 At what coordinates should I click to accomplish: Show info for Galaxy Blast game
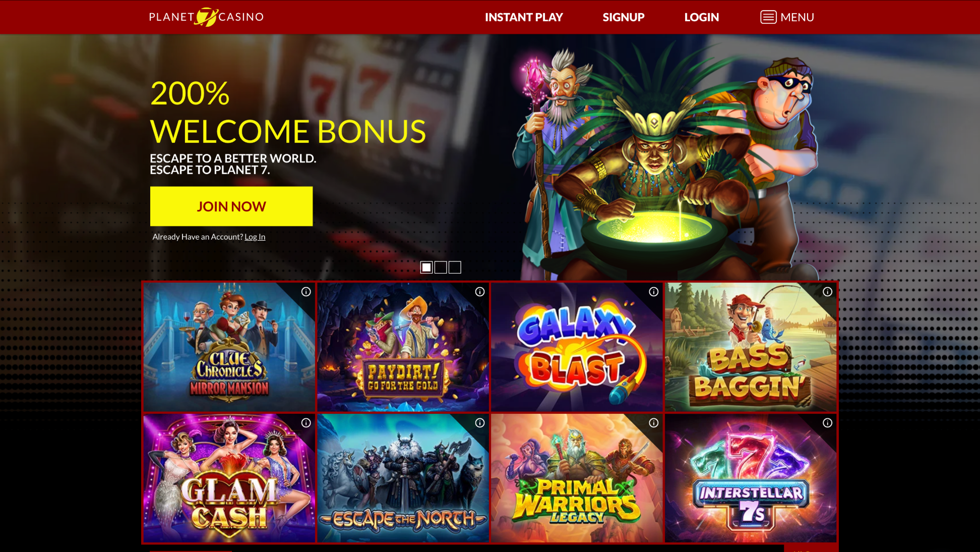click(654, 292)
